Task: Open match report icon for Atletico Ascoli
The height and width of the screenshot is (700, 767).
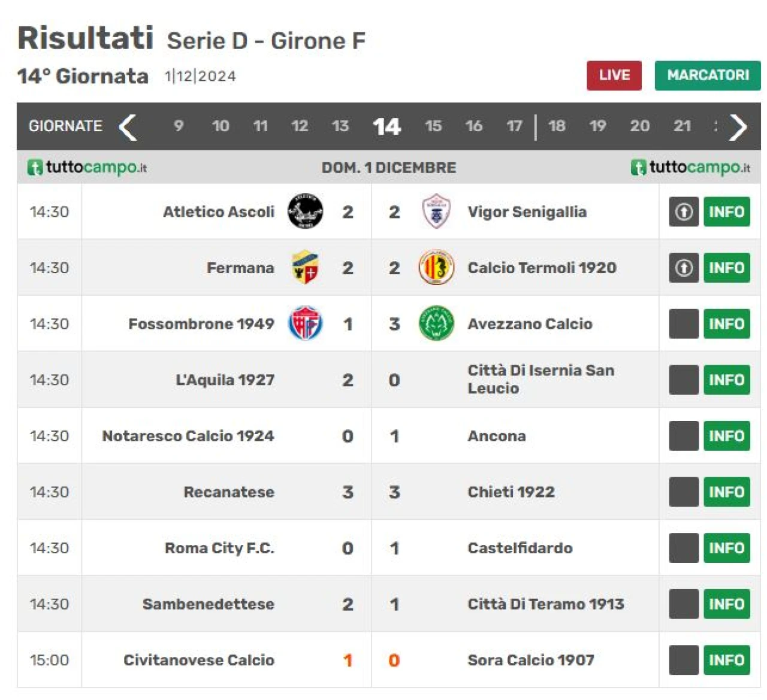Action: click(x=684, y=211)
